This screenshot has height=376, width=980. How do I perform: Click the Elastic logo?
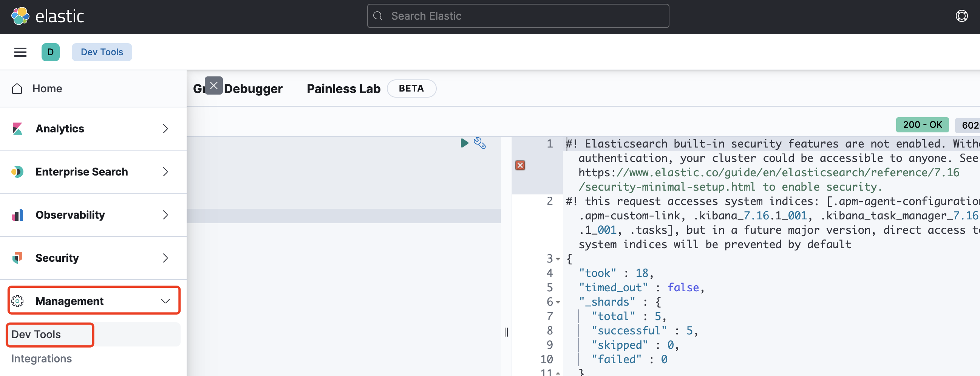point(48,16)
